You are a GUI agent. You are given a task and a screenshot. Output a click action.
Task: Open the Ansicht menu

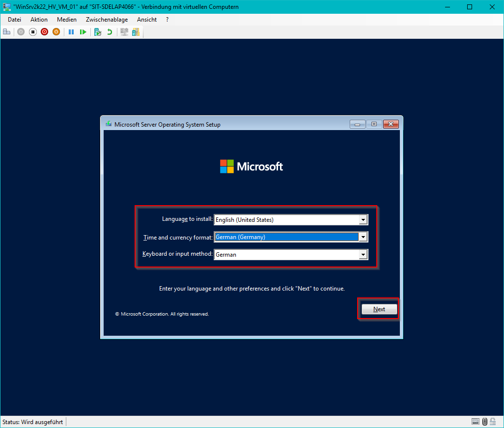(147, 20)
